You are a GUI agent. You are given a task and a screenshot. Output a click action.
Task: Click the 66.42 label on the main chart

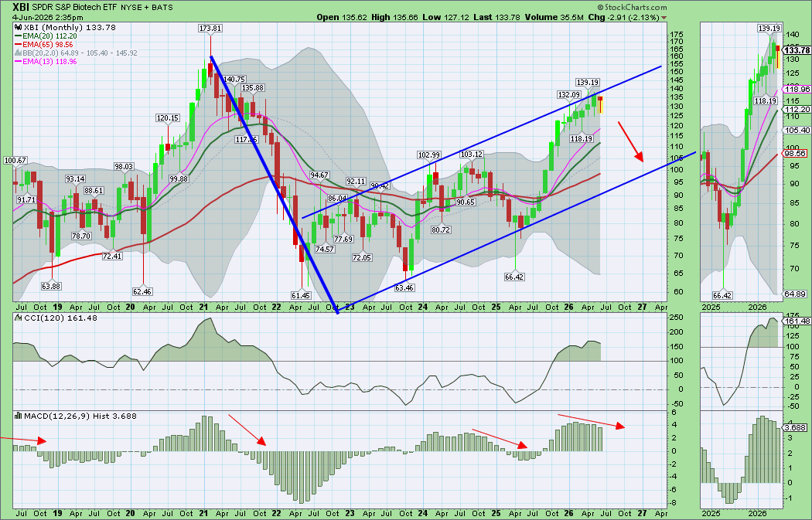pyautogui.click(x=514, y=277)
